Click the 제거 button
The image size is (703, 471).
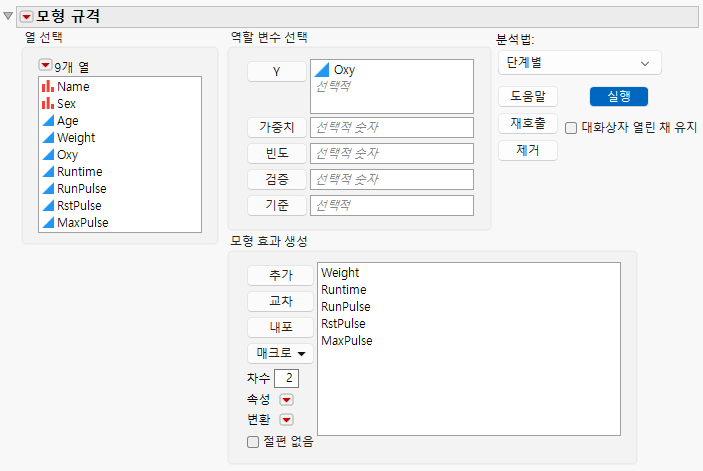click(528, 150)
